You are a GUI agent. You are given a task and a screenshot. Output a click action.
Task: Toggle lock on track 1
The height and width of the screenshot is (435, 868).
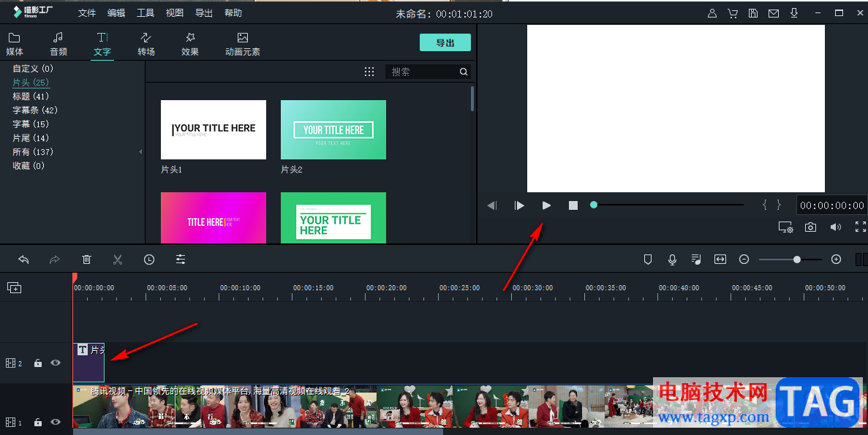(x=37, y=423)
